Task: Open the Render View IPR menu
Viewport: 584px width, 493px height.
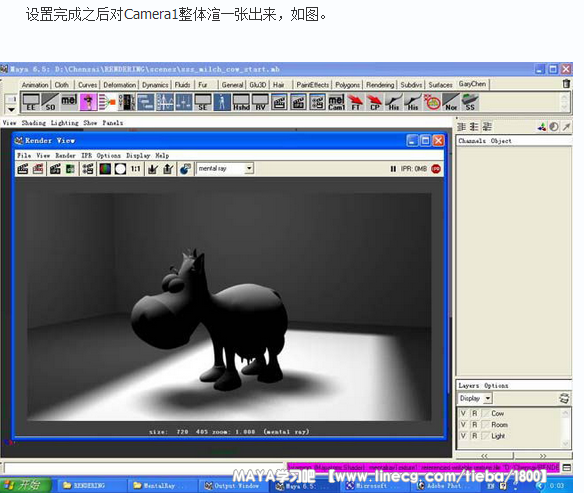Action: tap(86, 156)
